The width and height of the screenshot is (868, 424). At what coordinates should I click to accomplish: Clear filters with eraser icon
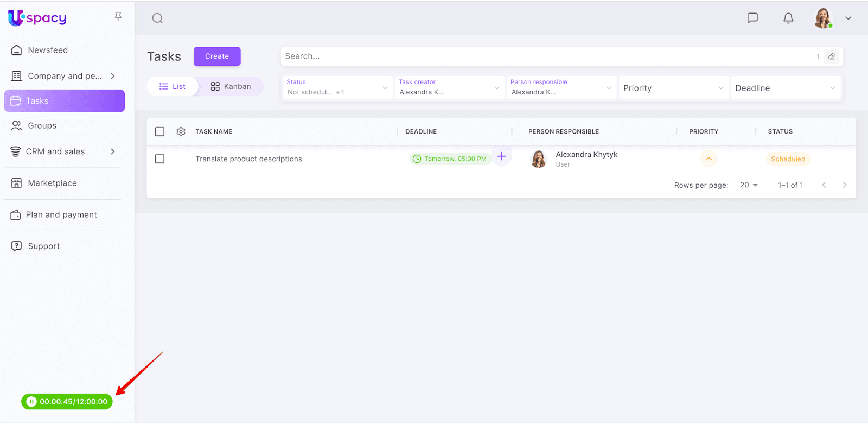[831, 56]
